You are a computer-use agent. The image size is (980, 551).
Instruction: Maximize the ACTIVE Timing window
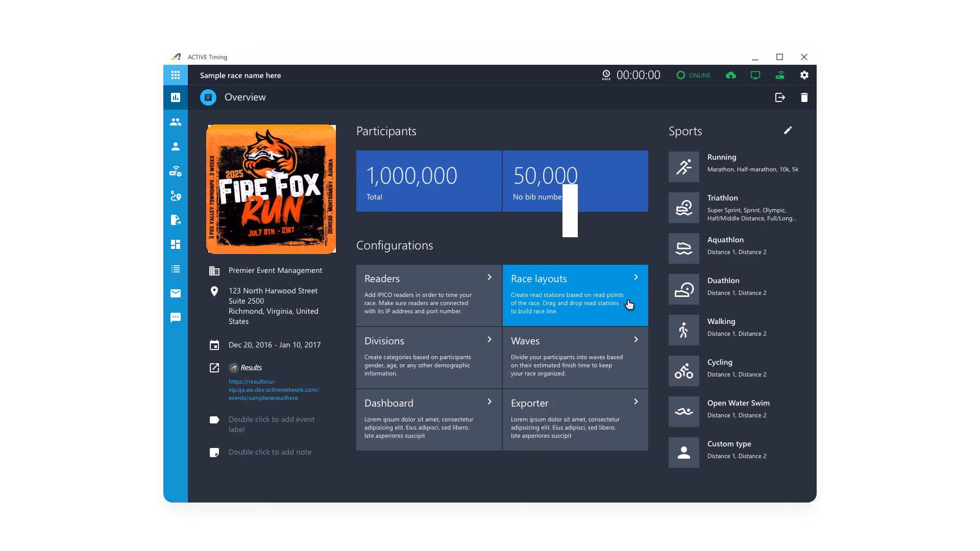click(779, 57)
